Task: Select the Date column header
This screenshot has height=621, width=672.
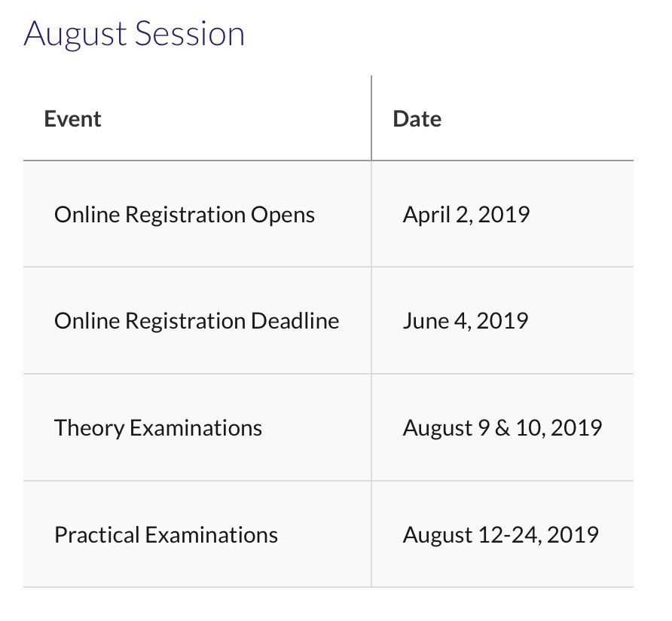Action: tap(417, 119)
